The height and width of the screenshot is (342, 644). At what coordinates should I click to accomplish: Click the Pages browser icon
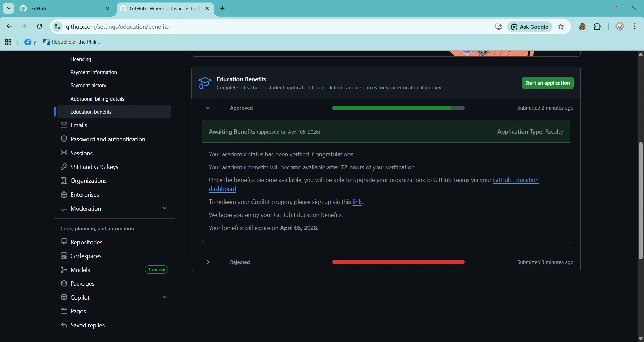[x=64, y=311]
